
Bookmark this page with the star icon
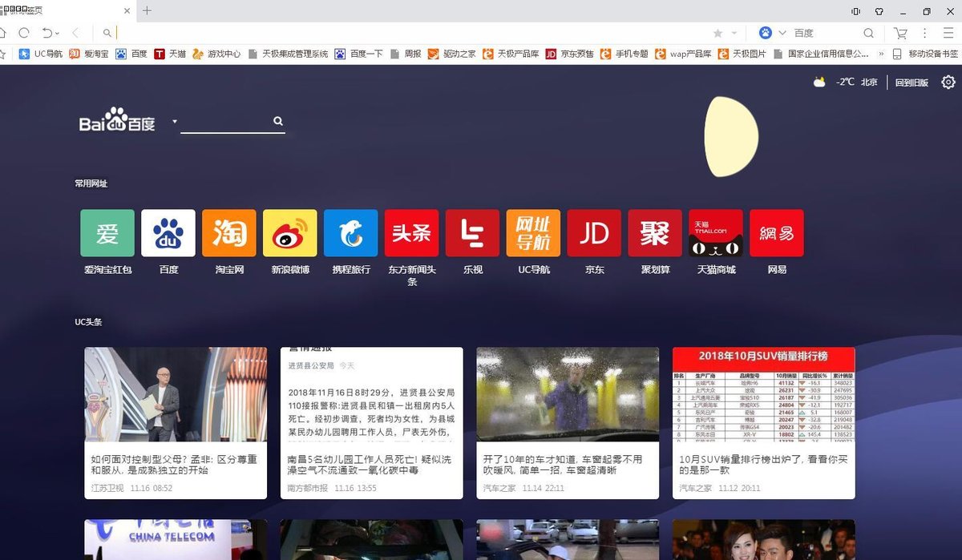[717, 33]
